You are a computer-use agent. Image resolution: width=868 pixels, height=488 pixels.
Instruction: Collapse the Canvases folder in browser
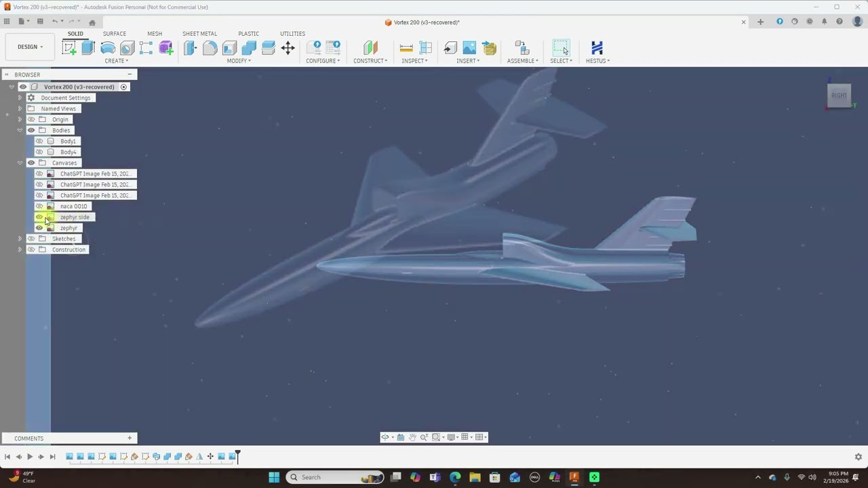pos(20,163)
